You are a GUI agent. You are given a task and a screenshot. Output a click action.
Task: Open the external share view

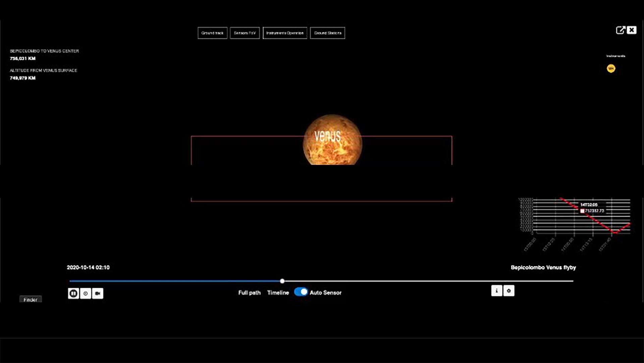[621, 30]
